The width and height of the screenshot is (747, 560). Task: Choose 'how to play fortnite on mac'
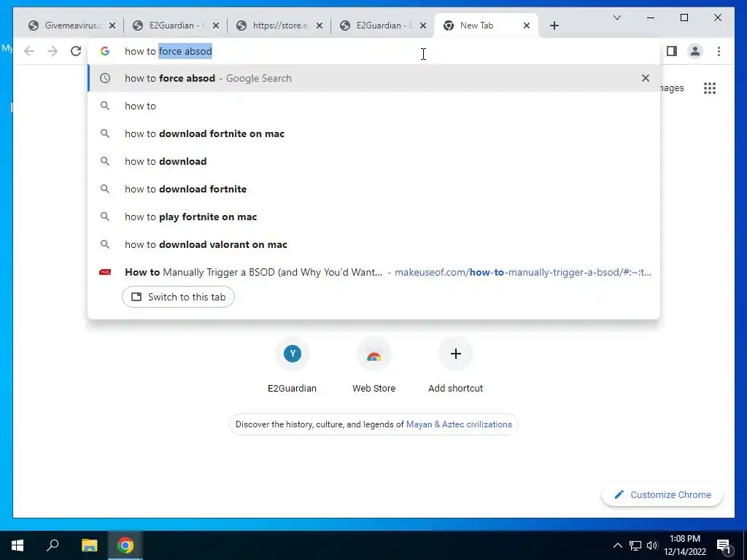click(374, 217)
